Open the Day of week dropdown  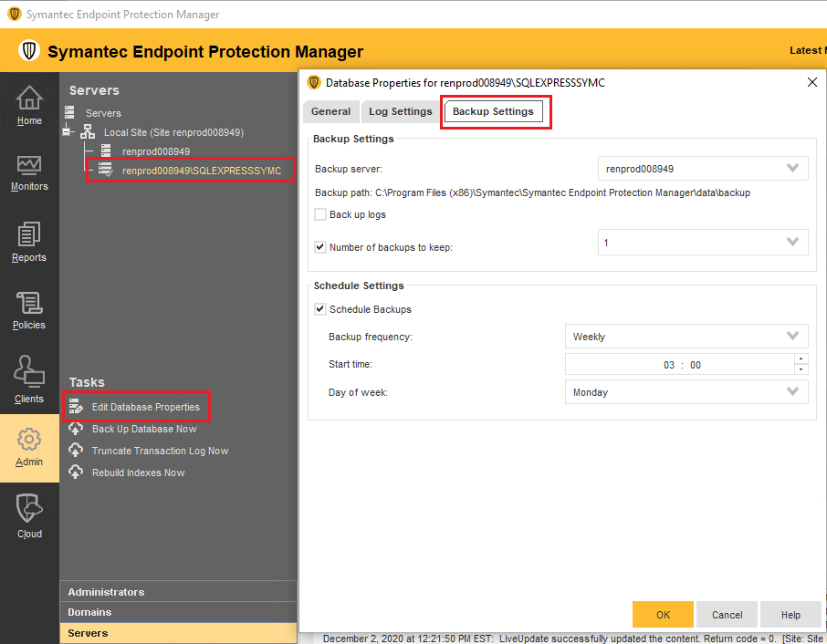point(686,392)
